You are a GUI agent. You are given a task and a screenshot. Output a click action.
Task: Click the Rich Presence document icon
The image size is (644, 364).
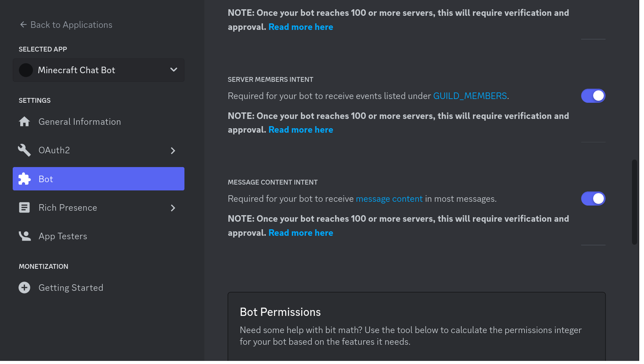tap(24, 207)
